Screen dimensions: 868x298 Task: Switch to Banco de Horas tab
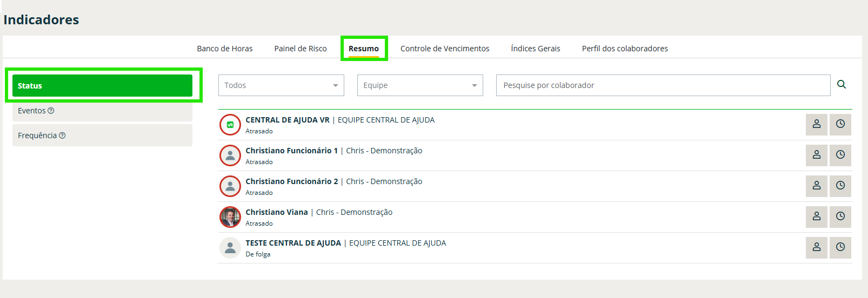point(225,49)
